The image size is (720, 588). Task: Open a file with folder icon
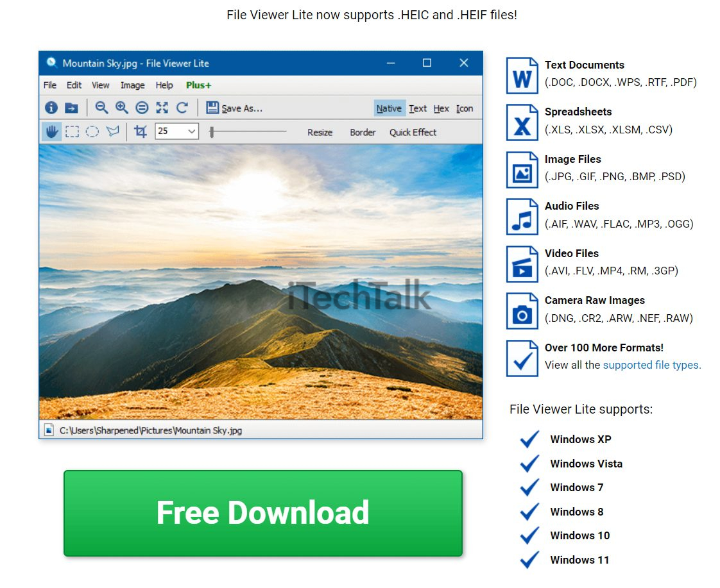(71, 108)
